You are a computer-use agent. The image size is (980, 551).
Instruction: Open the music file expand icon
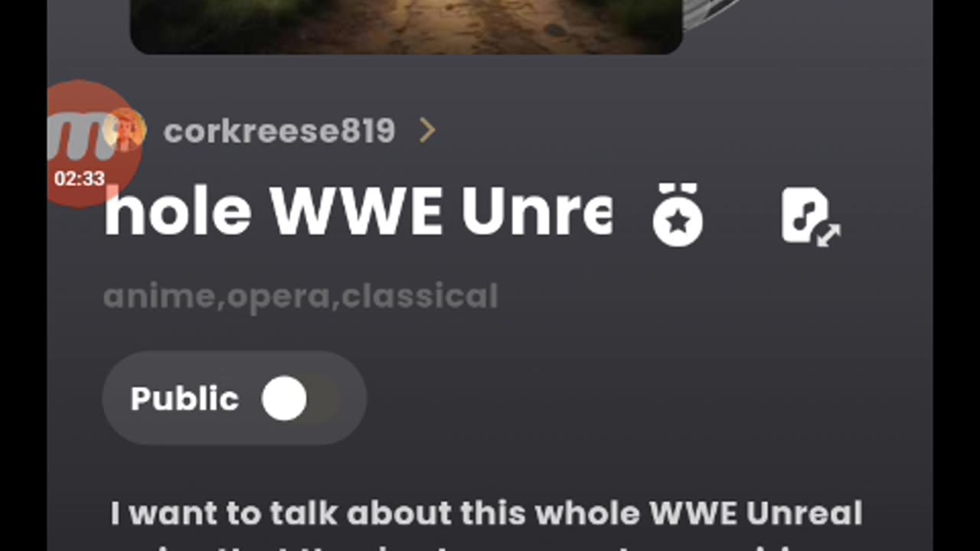point(811,217)
